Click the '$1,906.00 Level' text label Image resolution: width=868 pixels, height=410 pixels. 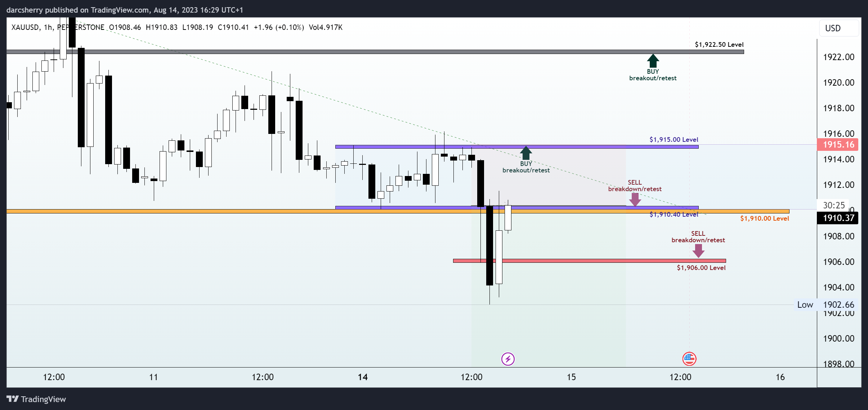[701, 268]
